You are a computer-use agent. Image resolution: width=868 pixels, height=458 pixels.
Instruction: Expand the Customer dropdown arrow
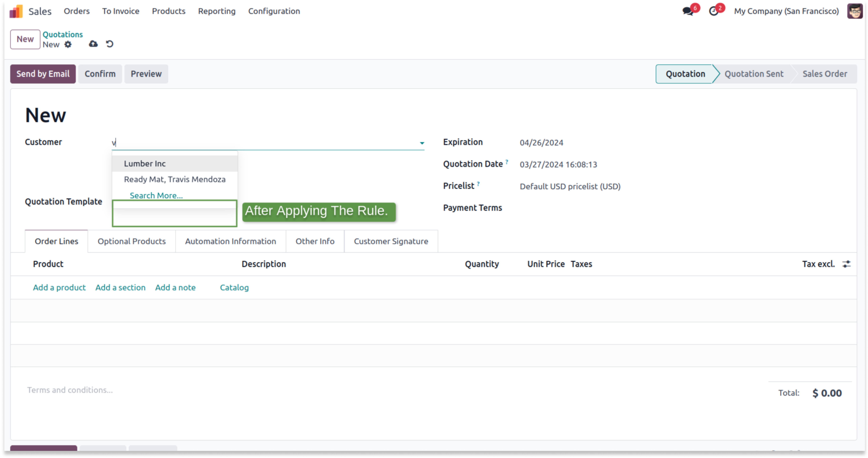click(422, 143)
